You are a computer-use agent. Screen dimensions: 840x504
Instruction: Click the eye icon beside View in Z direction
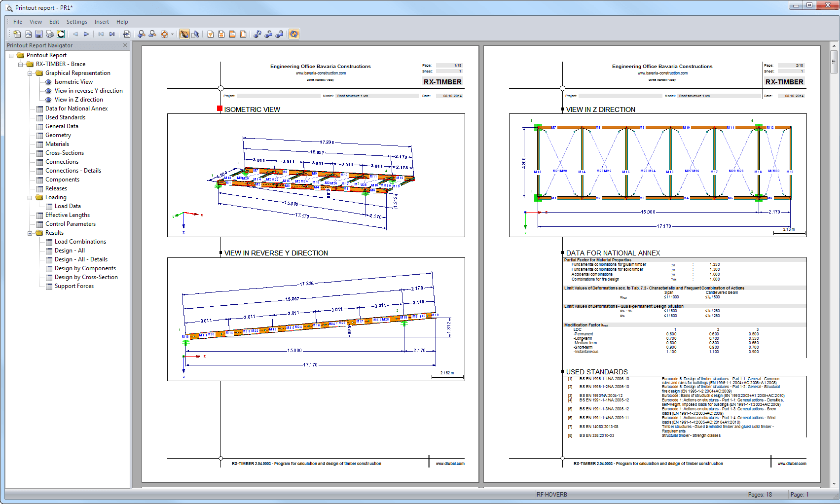tap(48, 100)
